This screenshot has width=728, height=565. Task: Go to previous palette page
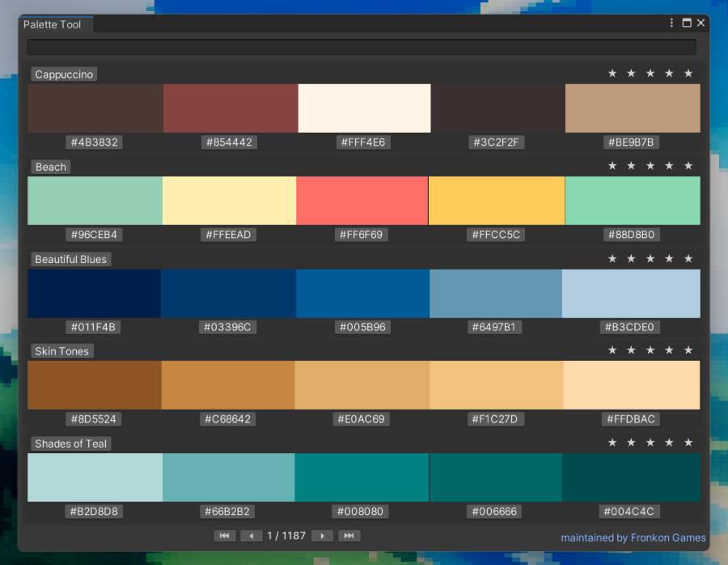tap(252, 536)
